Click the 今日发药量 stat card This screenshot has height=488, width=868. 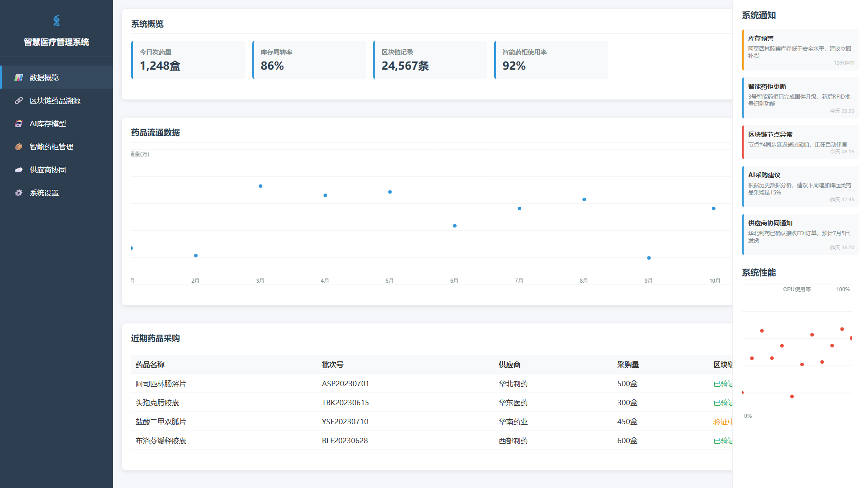pyautogui.click(x=188, y=60)
